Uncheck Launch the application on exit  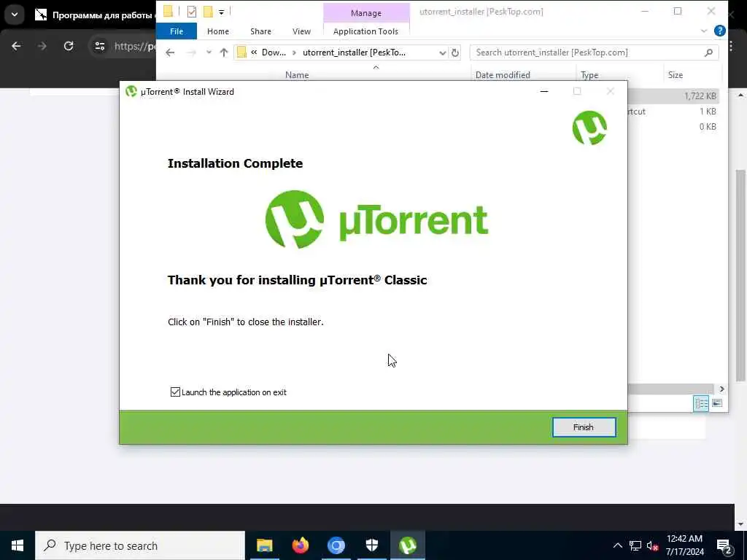(175, 392)
